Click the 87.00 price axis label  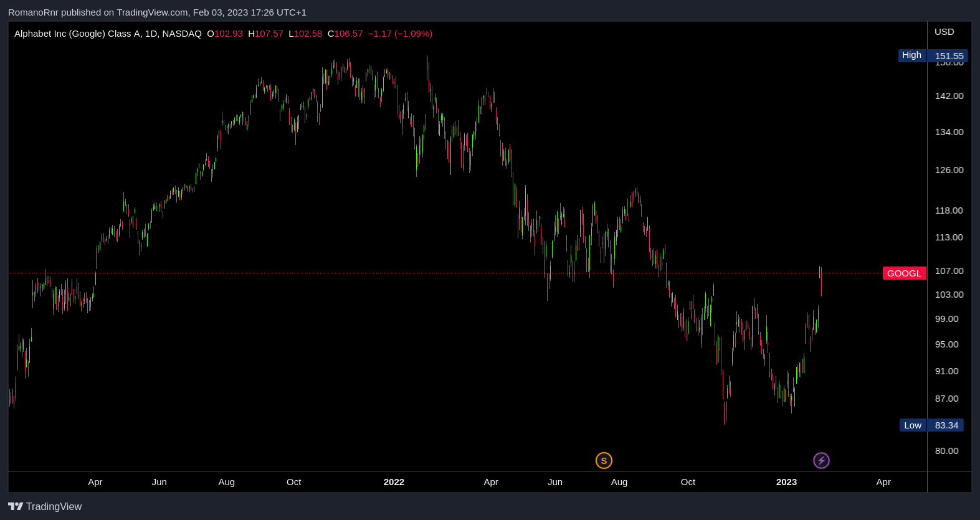click(x=946, y=399)
